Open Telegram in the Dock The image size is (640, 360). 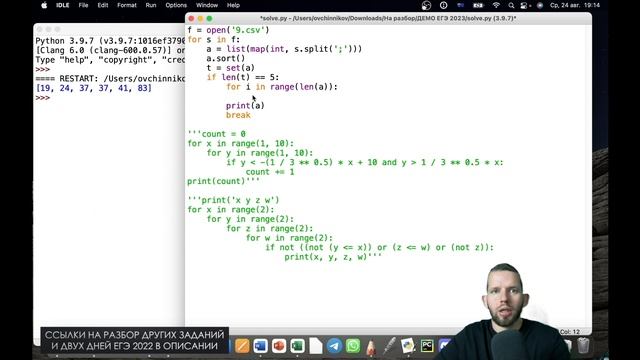334,346
